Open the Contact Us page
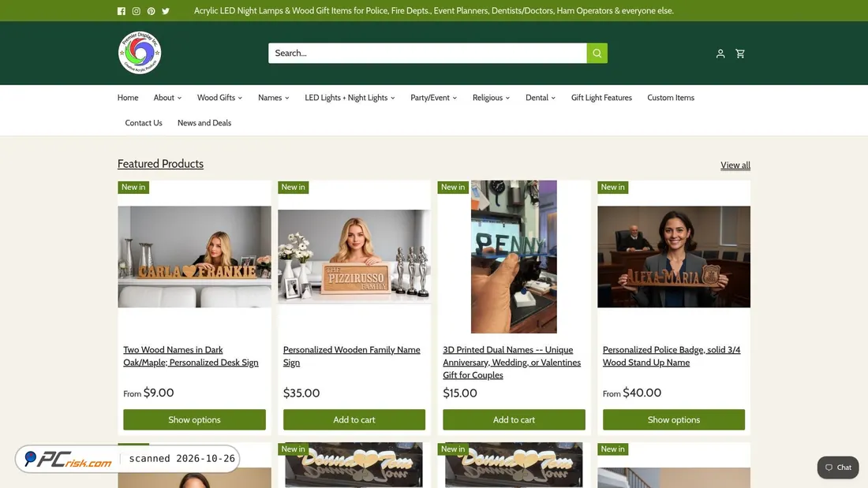The image size is (868, 488). (144, 123)
